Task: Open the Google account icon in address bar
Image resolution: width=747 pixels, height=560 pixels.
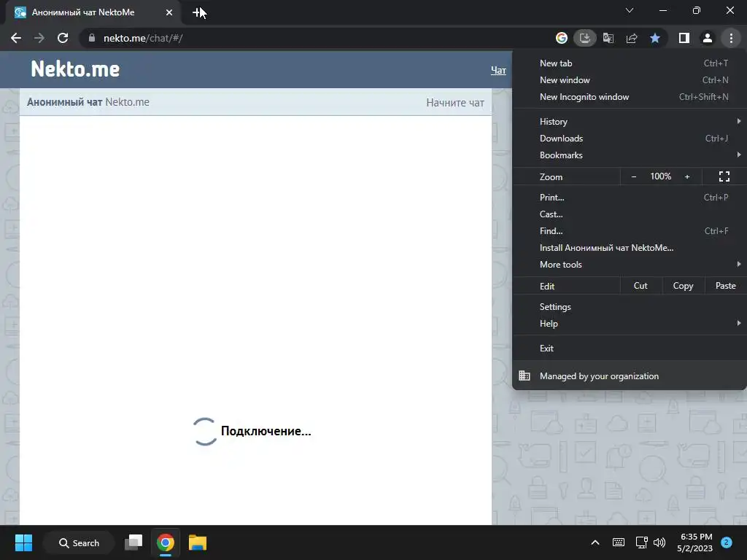Action: 562,38
